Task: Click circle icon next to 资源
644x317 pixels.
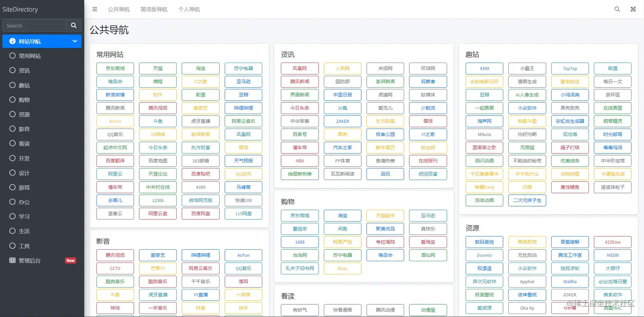Action: (x=12, y=114)
